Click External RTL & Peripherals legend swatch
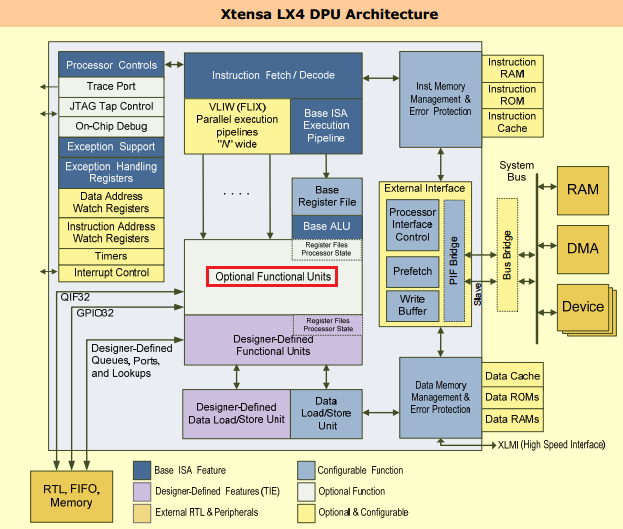Viewport: 623px width, 529px height. click(x=142, y=513)
